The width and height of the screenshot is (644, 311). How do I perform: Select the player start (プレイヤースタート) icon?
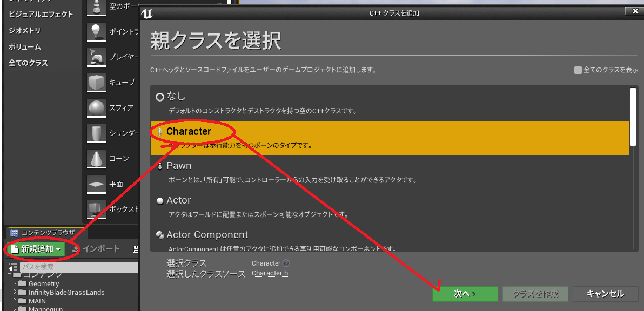coord(97,57)
